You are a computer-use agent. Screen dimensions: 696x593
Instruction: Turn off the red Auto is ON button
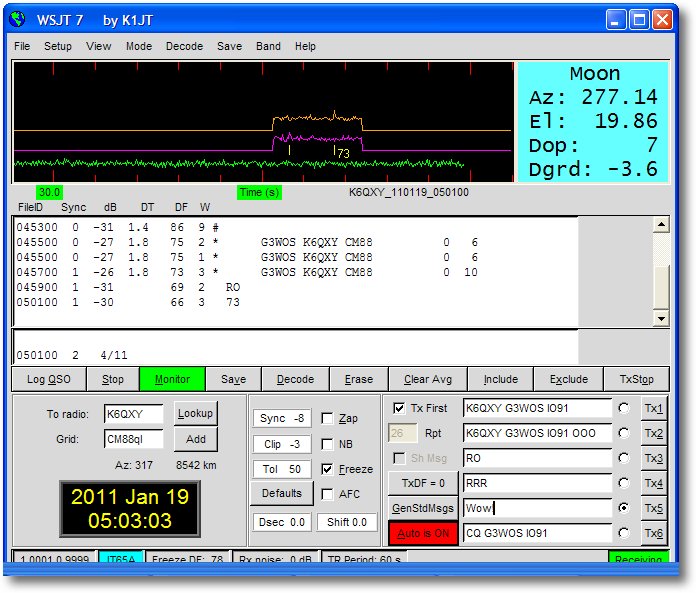click(x=423, y=533)
